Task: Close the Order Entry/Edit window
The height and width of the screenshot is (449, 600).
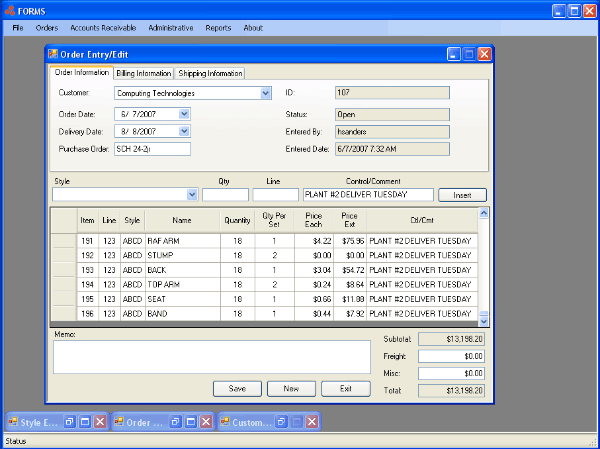Action: [x=484, y=54]
